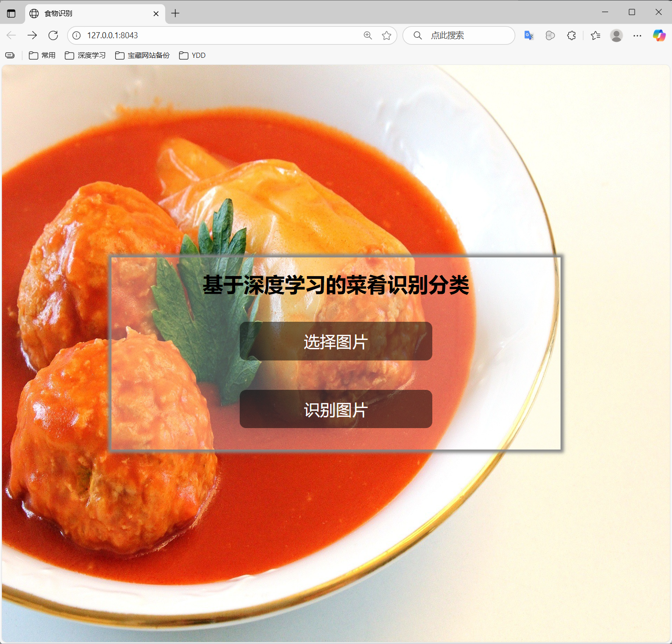Maximize the browser window
Image resolution: width=672 pixels, height=644 pixels.
pos(632,12)
